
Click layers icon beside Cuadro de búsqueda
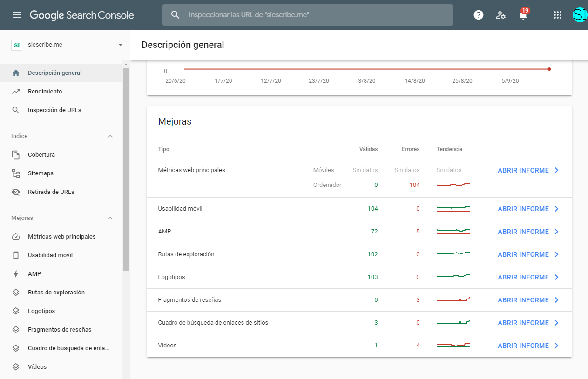click(16, 348)
